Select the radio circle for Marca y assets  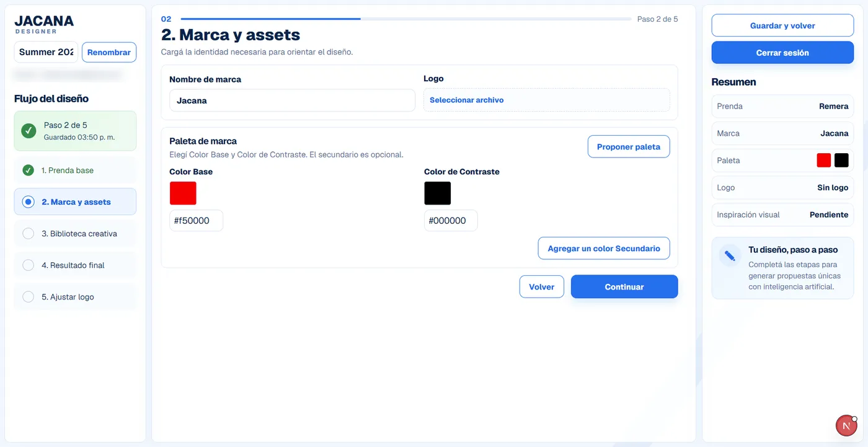[28, 201]
